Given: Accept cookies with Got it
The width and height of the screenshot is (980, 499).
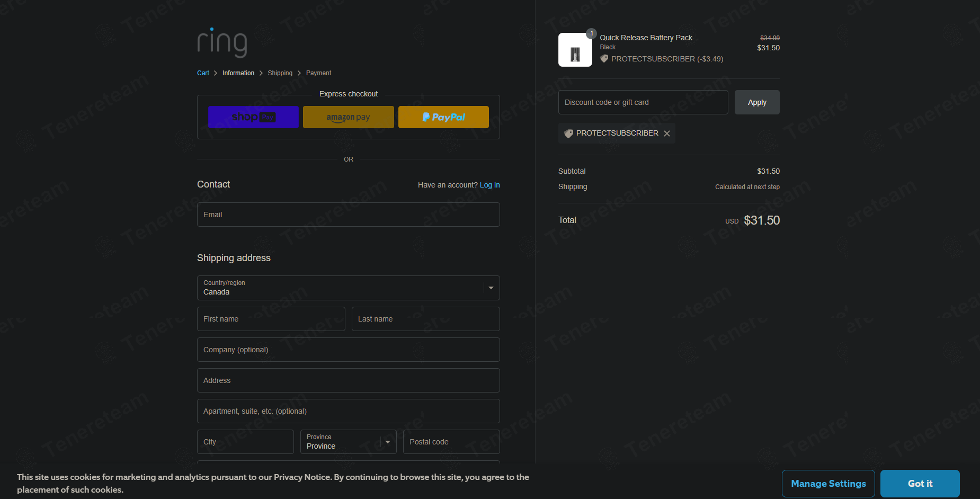Looking at the screenshot, I should tap(920, 484).
